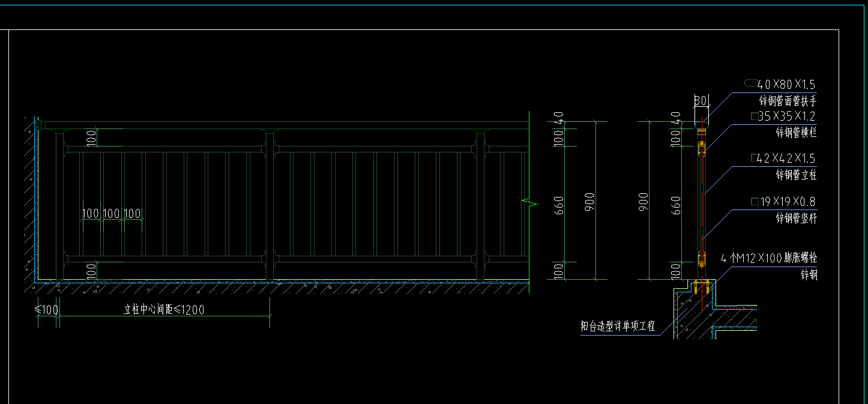
Task: Select the 阳台造型详单项工程 leader text
Action: pyautogui.click(x=618, y=327)
